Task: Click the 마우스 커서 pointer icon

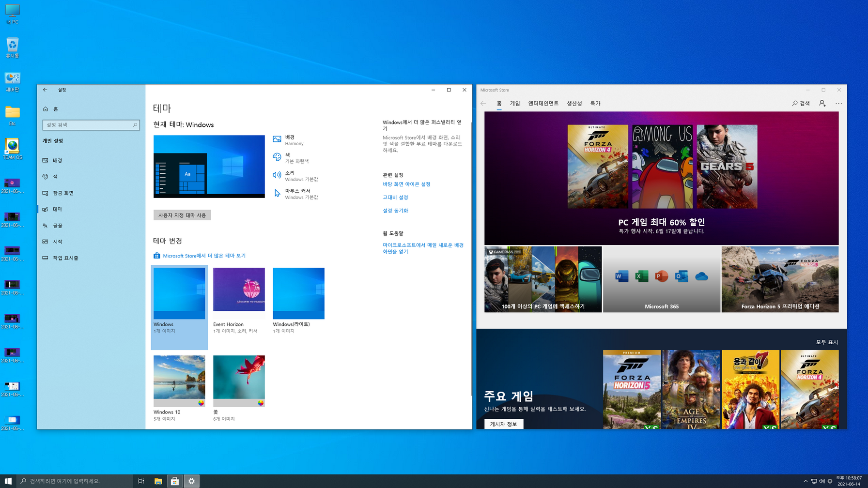Action: [277, 193]
